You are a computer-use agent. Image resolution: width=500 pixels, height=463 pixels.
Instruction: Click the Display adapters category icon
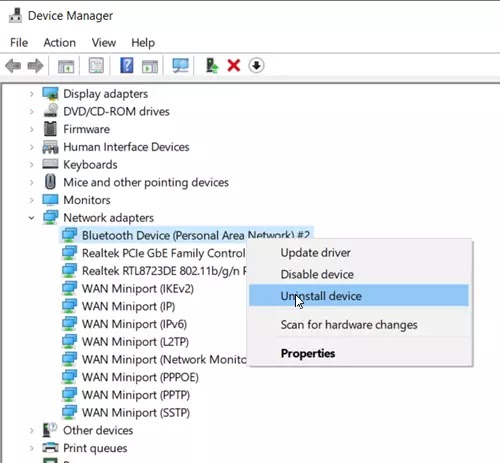[50, 94]
